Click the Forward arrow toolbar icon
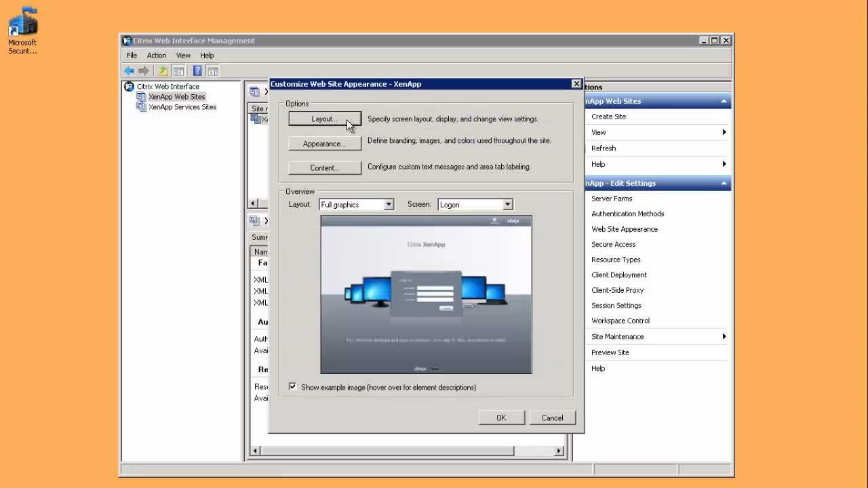The image size is (868, 488). point(143,70)
